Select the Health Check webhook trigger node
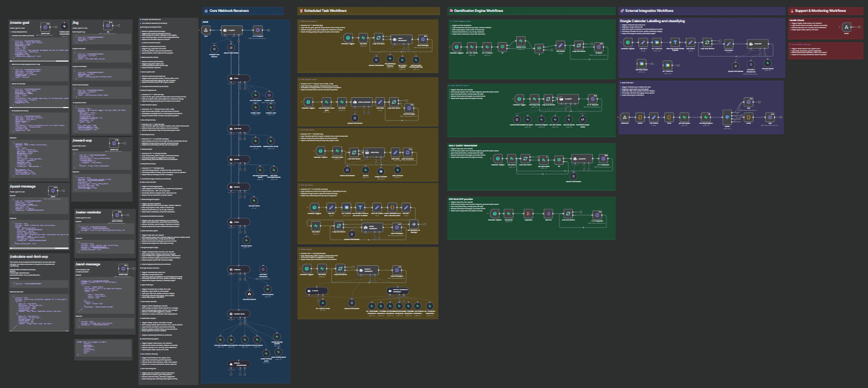The height and width of the screenshot is (388, 868). (x=846, y=28)
